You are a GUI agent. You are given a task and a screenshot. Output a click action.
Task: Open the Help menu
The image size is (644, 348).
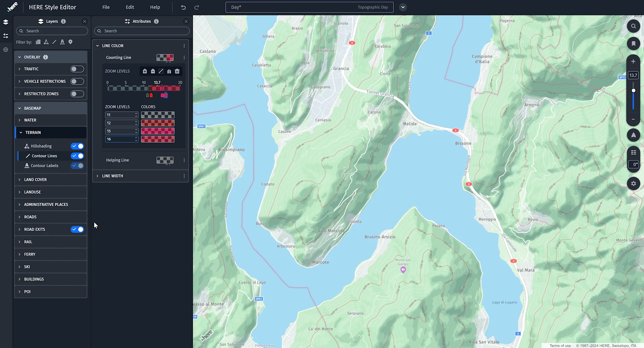155,7
